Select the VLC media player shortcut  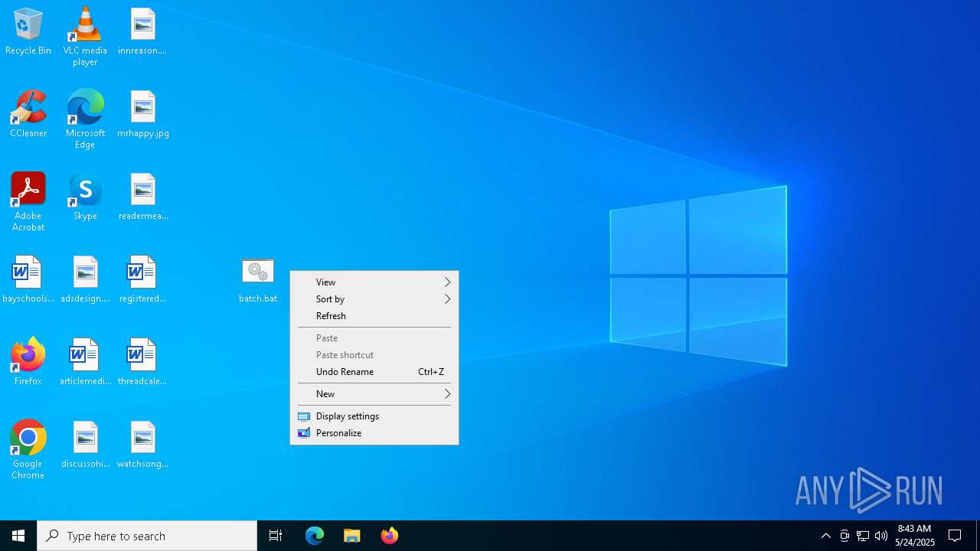click(85, 37)
